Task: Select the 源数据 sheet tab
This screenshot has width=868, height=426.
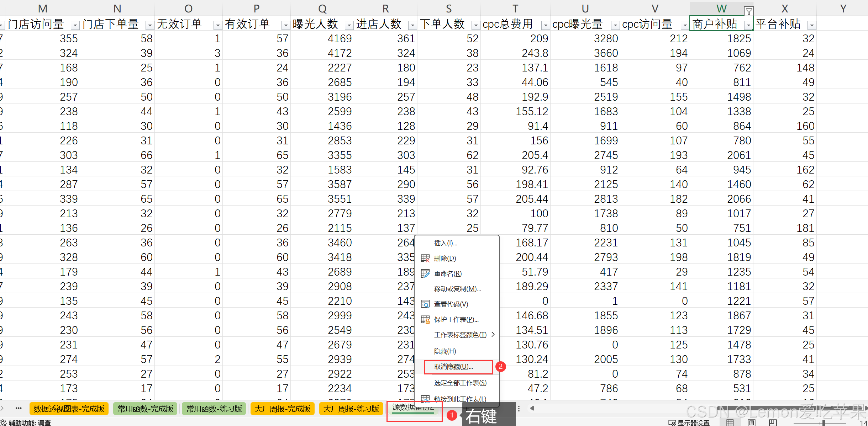Action: point(414,408)
